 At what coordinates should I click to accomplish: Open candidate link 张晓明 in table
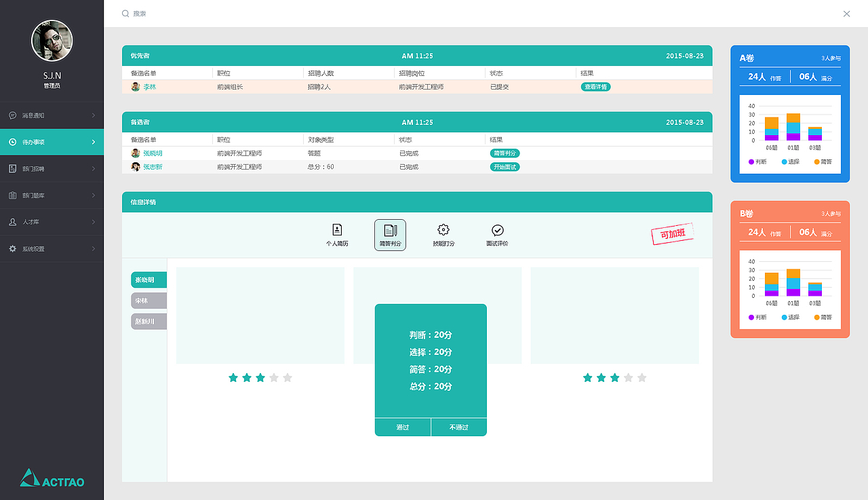pos(153,153)
